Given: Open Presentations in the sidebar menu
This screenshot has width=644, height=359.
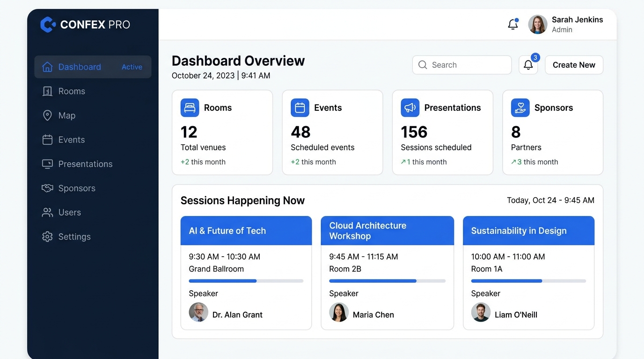Looking at the screenshot, I should [93, 164].
